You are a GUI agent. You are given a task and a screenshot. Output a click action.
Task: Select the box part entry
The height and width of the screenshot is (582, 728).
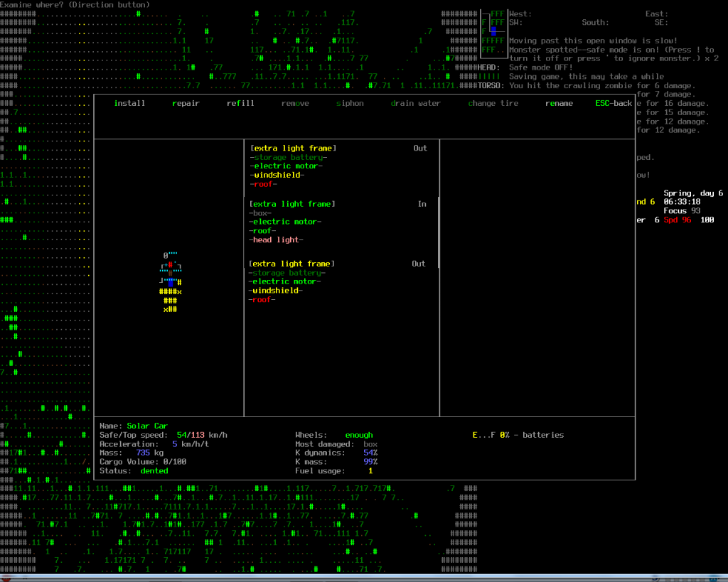point(260,213)
